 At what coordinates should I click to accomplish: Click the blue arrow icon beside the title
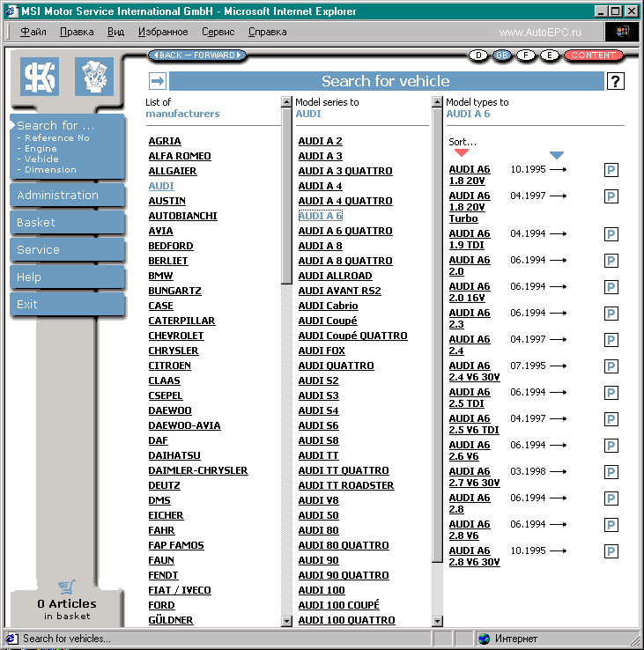pyautogui.click(x=158, y=82)
